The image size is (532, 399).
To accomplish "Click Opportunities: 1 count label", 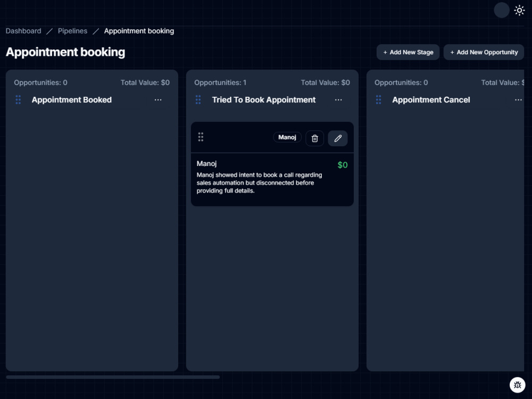I will click(x=220, y=82).
